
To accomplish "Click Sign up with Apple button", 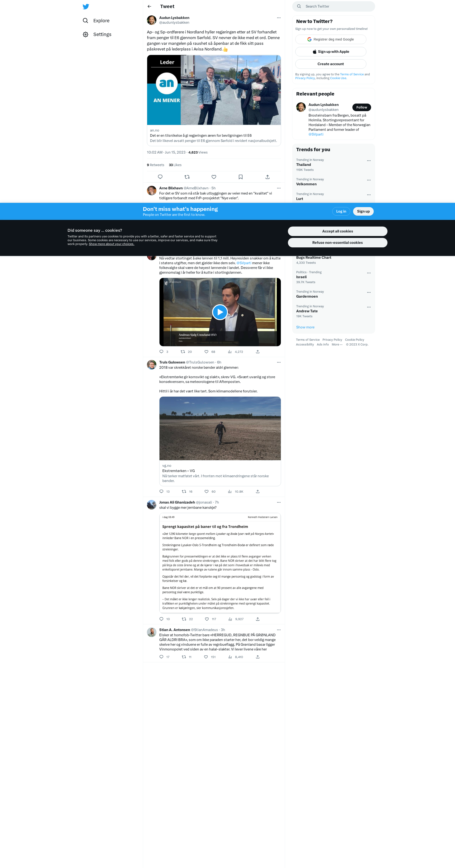I will (331, 52).
